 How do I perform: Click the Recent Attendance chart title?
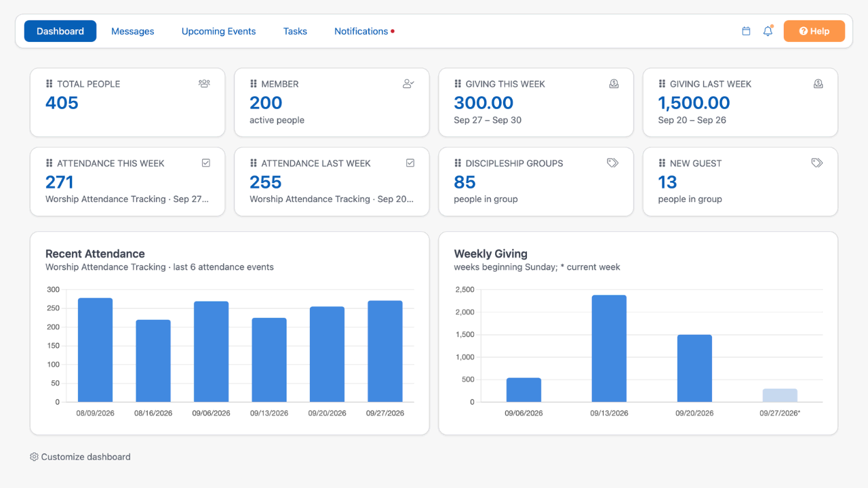pyautogui.click(x=95, y=253)
